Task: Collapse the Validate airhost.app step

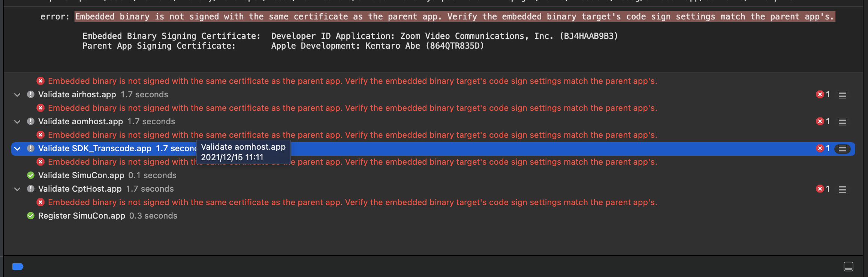Action: (17, 95)
